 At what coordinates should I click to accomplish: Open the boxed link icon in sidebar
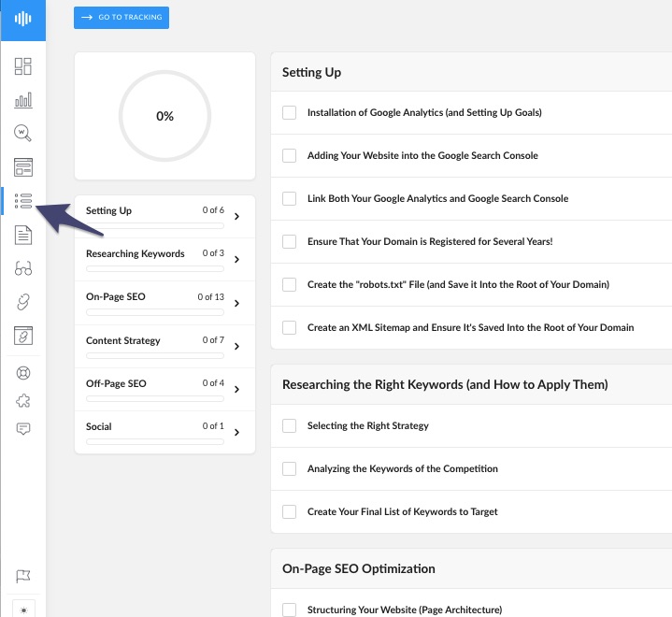23,336
